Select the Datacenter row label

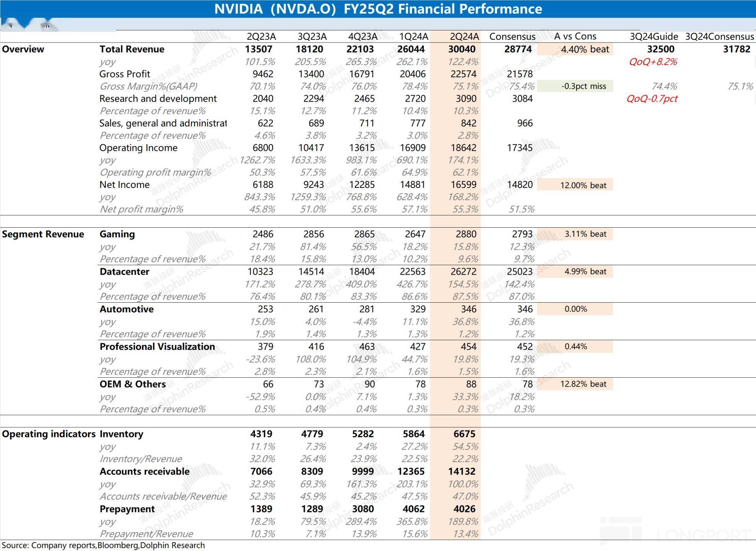coord(124,272)
